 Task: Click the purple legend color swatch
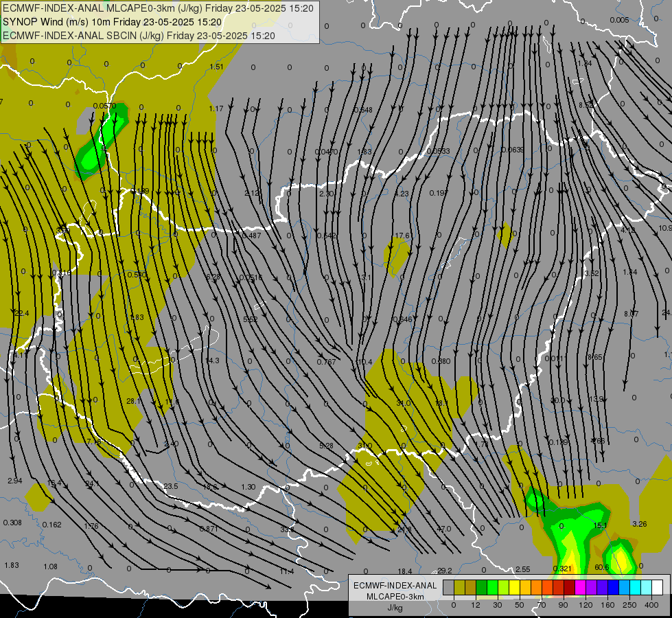tap(592, 587)
